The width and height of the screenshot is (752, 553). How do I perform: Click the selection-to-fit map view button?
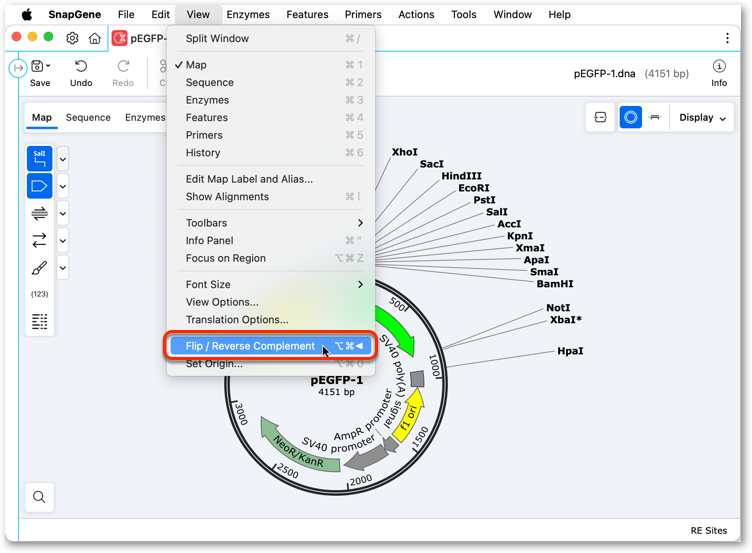pos(600,118)
